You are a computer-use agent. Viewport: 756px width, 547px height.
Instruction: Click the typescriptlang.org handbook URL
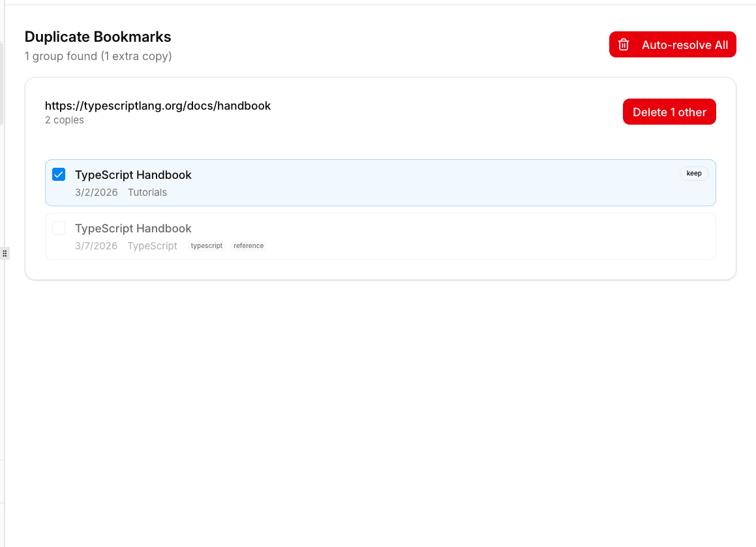click(158, 106)
